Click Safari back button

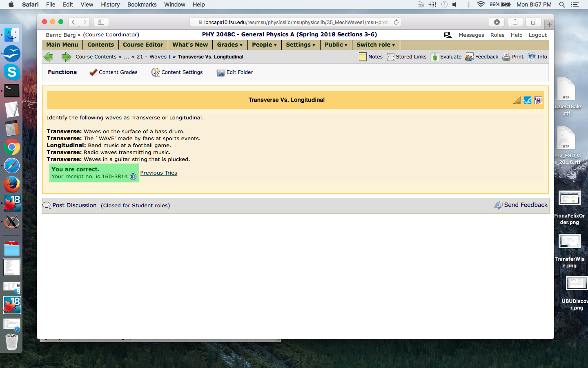click(x=73, y=22)
